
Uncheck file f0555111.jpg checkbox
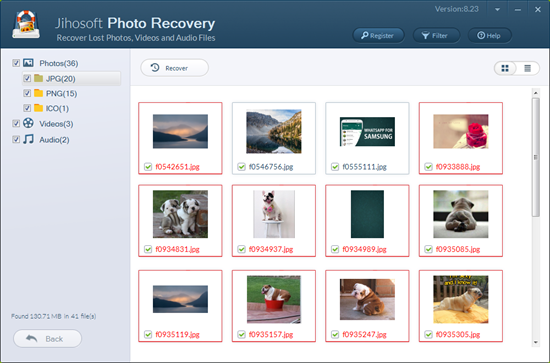click(335, 167)
